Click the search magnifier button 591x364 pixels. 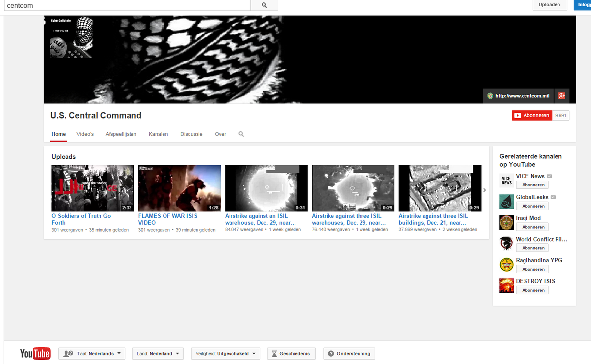pyautogui.click(x=264, y=5)
